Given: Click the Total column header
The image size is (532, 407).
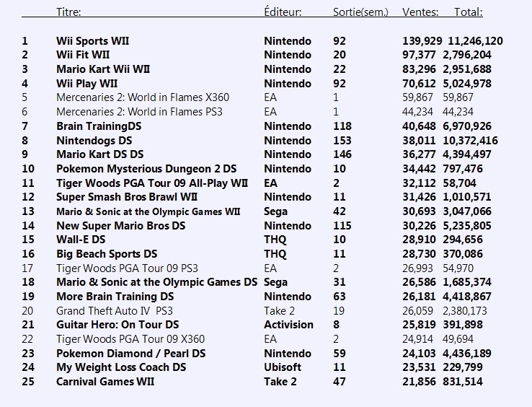Looking at the screenshot, I should tap(469, 12).
